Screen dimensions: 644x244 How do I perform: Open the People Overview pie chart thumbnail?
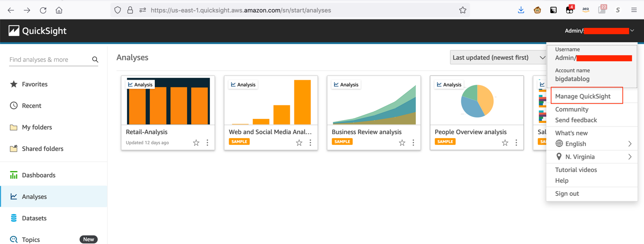click(477, 100)
